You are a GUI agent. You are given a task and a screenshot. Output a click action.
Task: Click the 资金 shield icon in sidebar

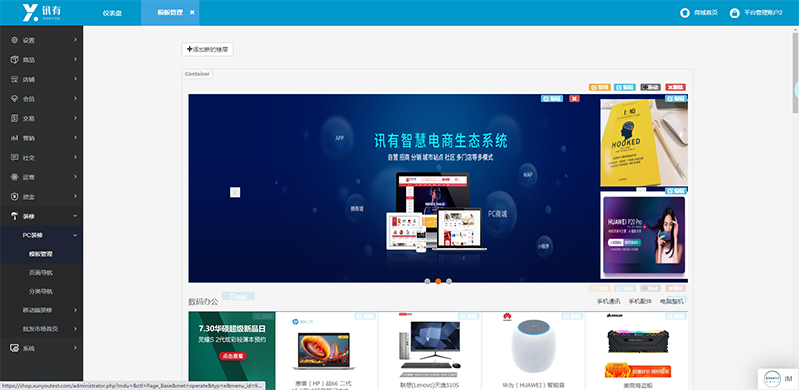click(x=14, y=196)
